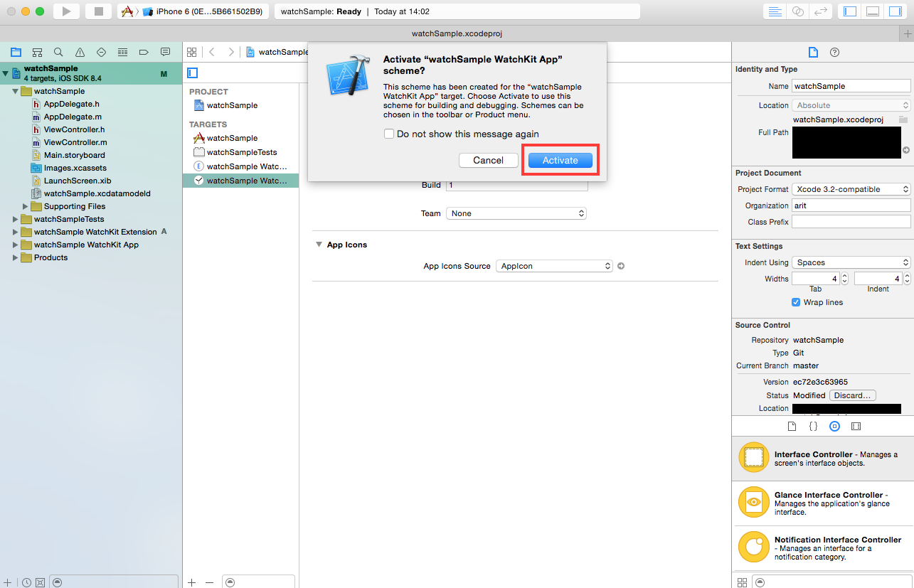914x588 pixels.
Task: Open the Report navigator tab
Action: (165, 52)
